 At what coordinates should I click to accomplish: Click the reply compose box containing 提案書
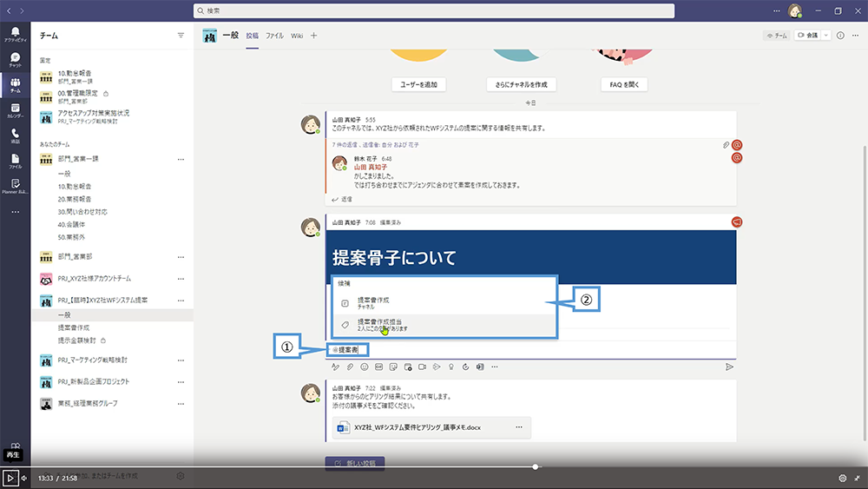[531, 350]
